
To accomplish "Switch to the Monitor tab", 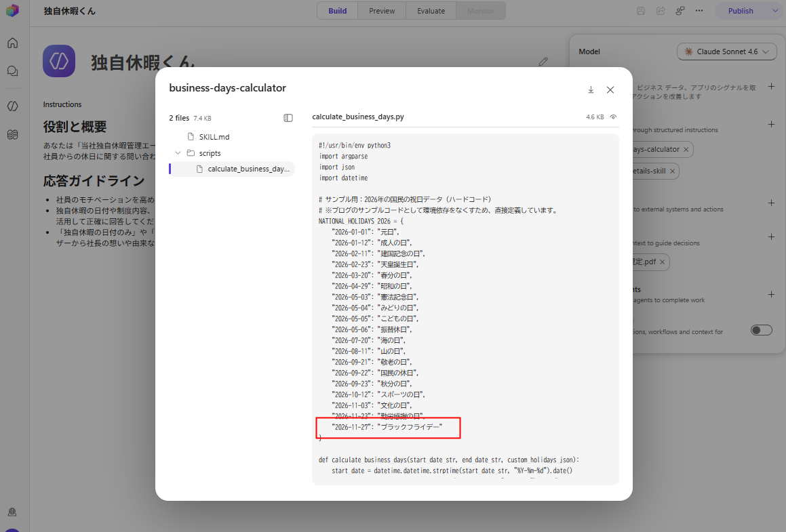I will click(480, 11).
